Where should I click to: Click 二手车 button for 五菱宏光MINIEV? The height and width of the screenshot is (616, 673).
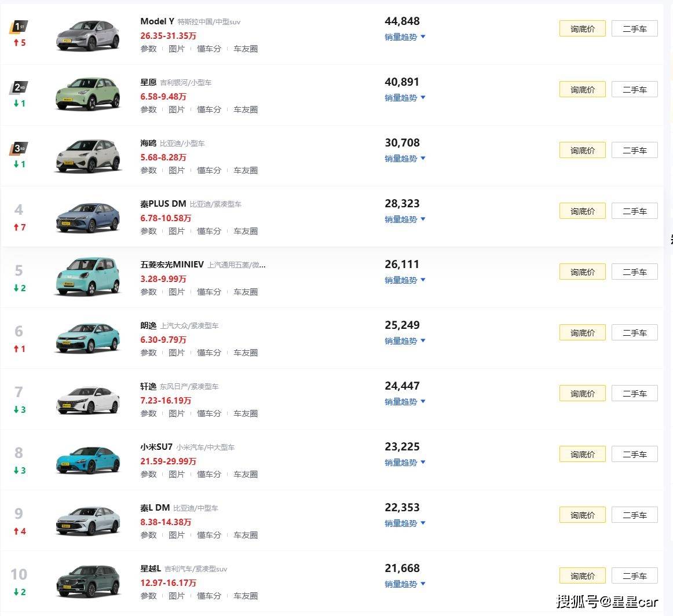pos(634,272)
